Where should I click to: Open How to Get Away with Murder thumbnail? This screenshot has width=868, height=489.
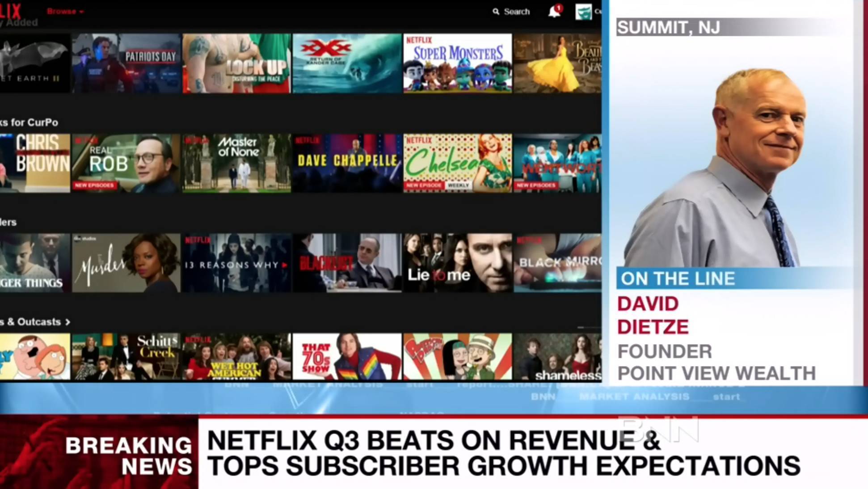126,263
